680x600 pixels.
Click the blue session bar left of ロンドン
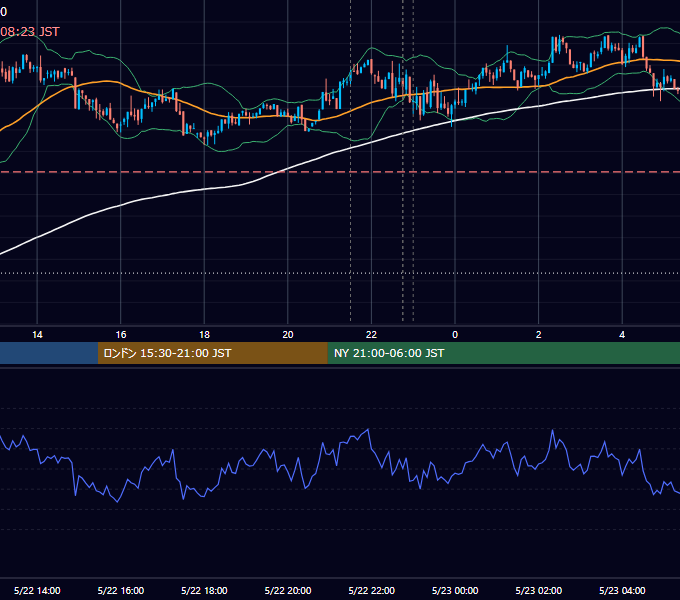(x=49, y=353)
